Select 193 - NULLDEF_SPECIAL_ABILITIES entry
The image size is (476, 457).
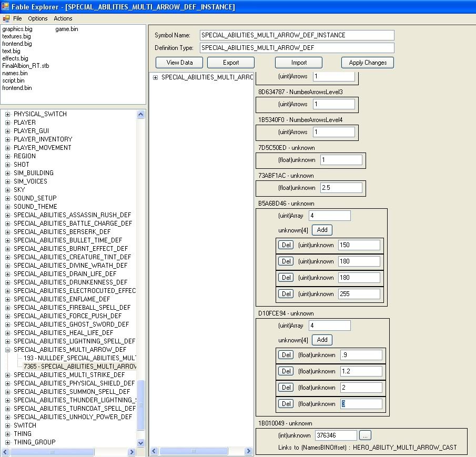click(x=80, y=358)
